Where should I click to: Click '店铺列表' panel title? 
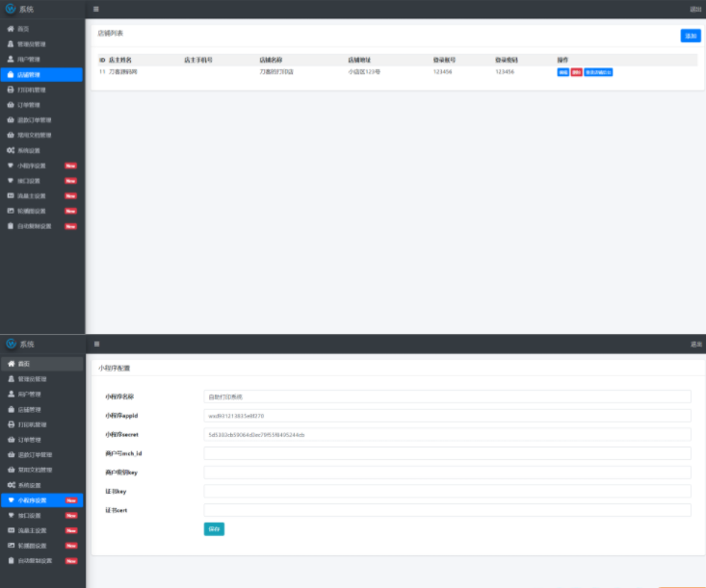tap(111, 33)
